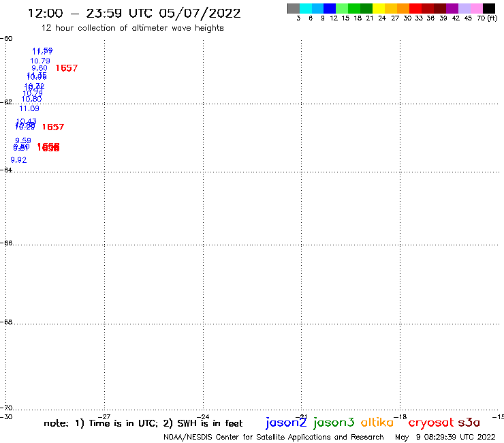The image size is (504, 443).
Task: Click the light green swatch before label 15
Action: (x=342, y=8)
